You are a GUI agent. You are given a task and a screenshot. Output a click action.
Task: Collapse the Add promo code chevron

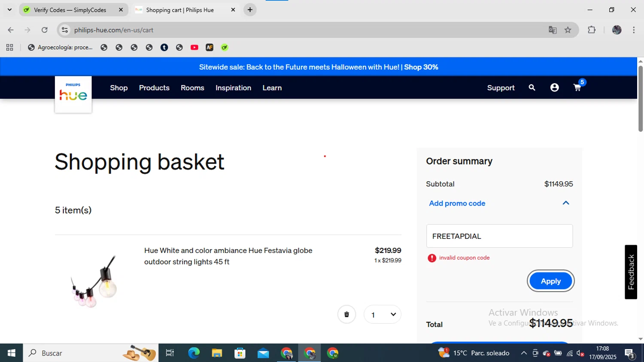click(566, 203)
